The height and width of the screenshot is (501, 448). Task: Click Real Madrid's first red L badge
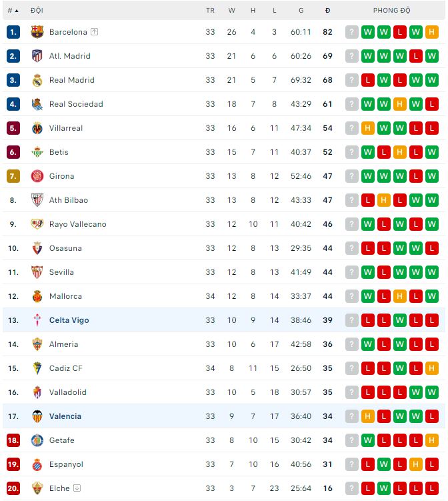[x=368, y=80]
